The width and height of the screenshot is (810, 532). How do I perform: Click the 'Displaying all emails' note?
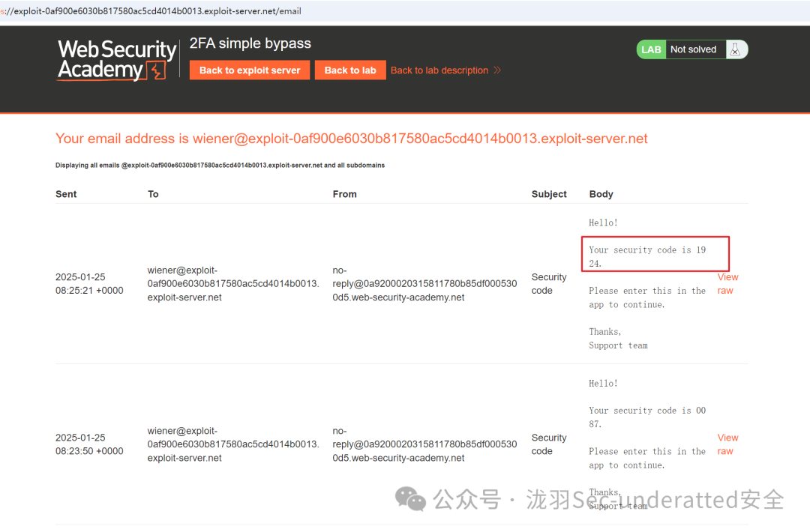220,165
